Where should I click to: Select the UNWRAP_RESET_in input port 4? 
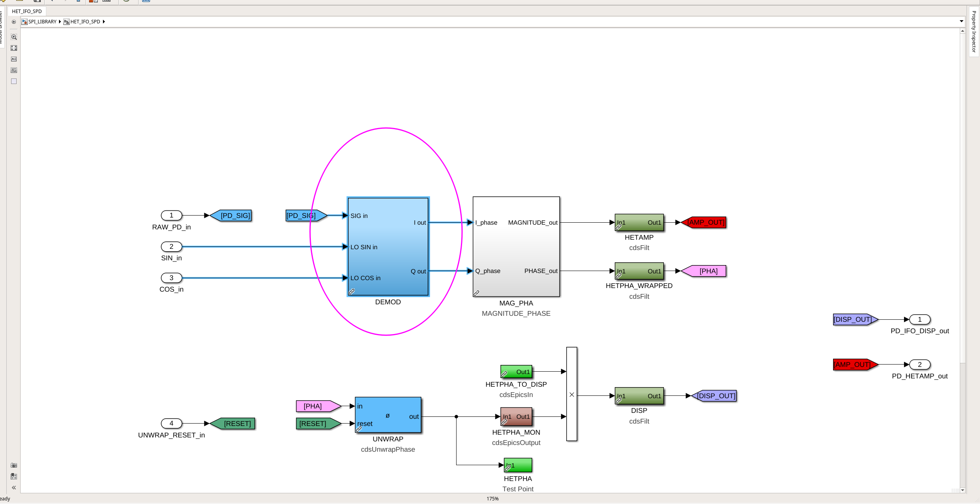click(171, 423)
